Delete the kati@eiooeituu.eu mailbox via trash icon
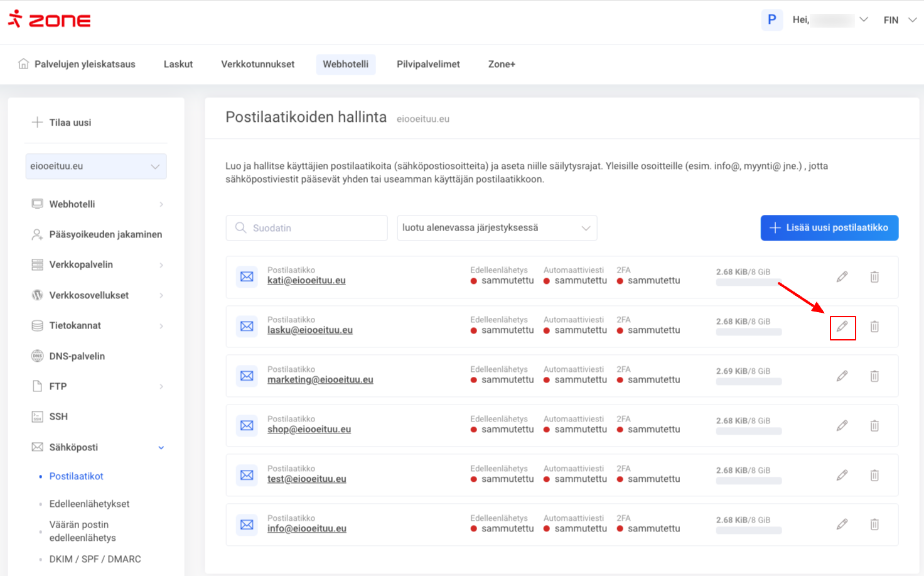The width and height of the screenshot is (924, 576). point(874,277)
